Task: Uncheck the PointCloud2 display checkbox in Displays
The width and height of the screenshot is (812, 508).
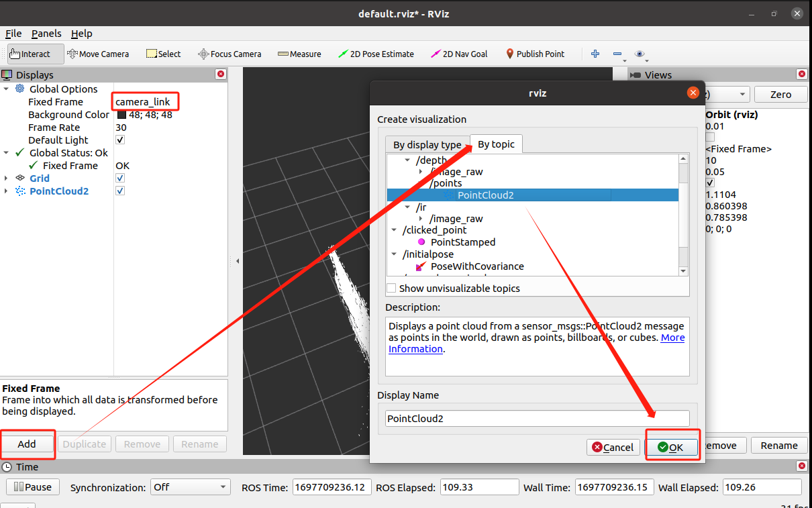Action: click(x=120, y=191)
